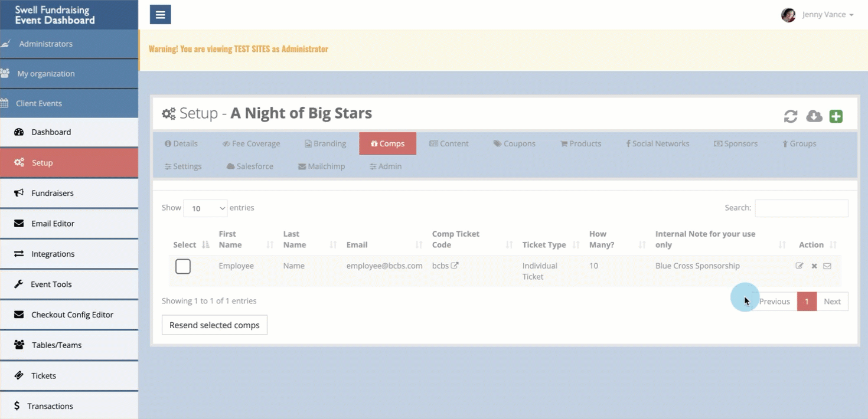The image size is (868, 419).
Task: Open the Administrators sidebar section
Action: click(x=69, y=44)
